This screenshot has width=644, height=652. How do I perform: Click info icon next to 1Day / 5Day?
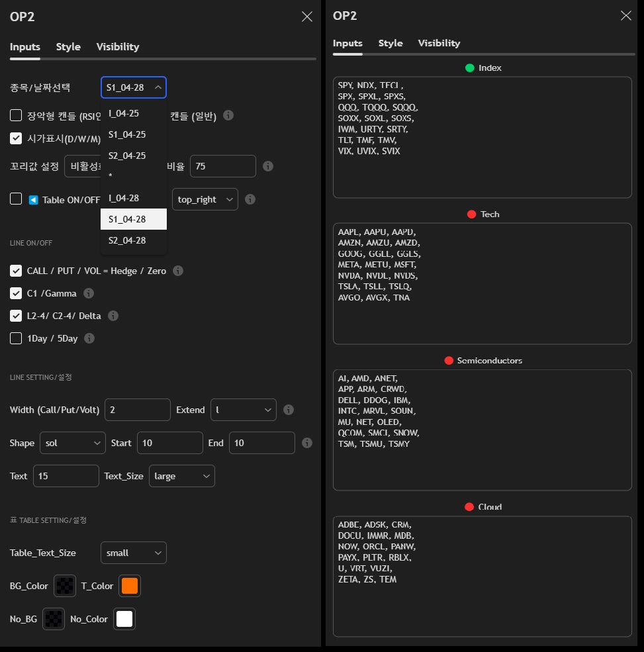pos(89,338)
